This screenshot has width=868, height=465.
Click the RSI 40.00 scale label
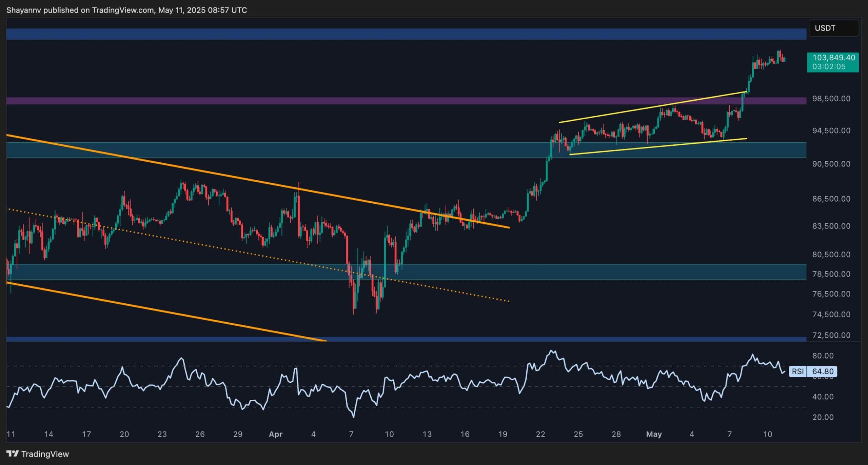click(x=823, y=397)
